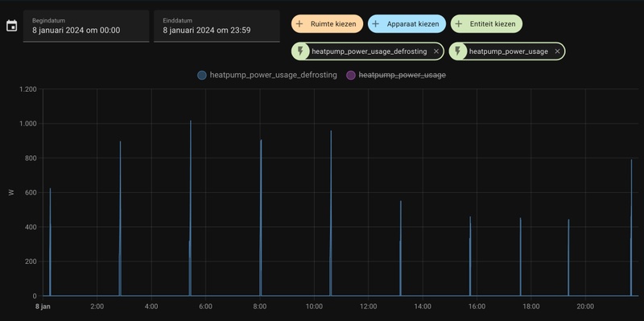Click the 1.000 y-axis label
The image size is (644, 321).
28,124
